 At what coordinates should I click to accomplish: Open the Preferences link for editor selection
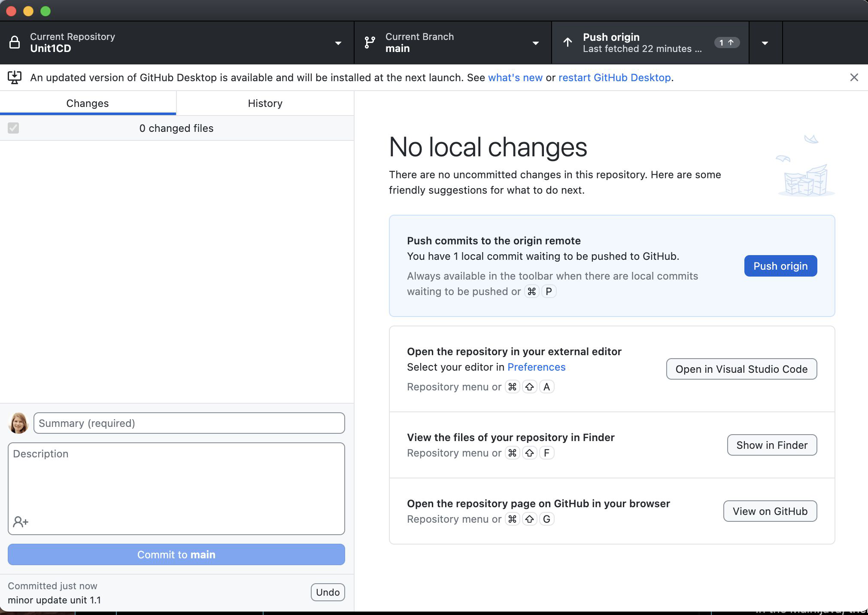click(x=536, y=367)
